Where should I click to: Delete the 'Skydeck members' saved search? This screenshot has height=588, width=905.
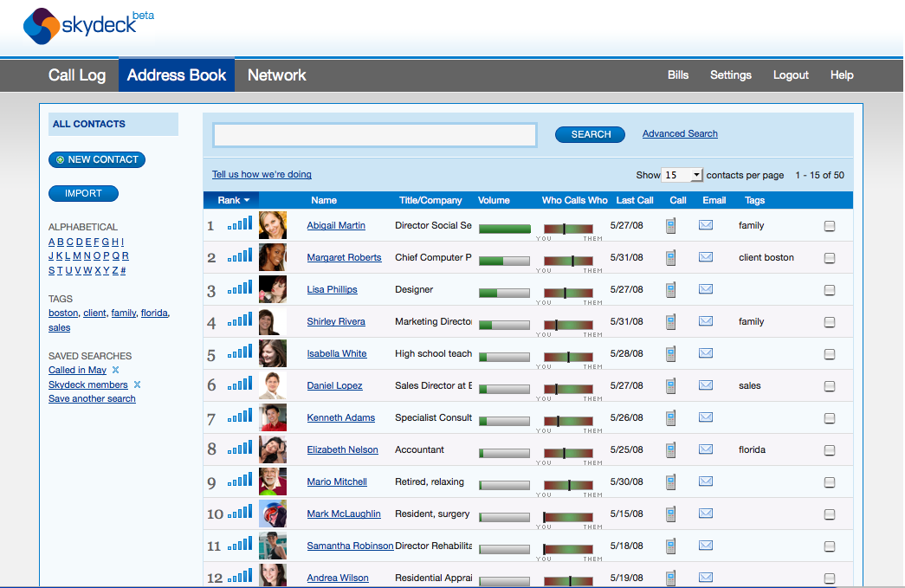[x=137, y=385]
